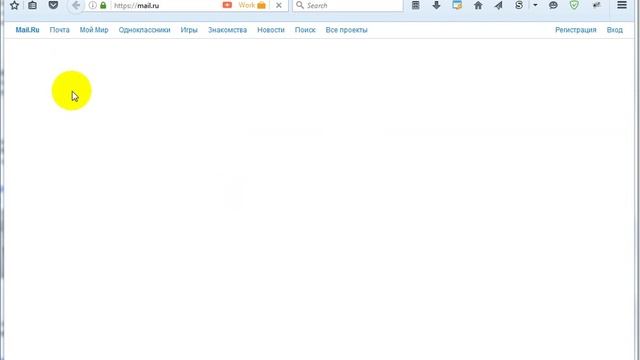
Task: Expand the dropdown arrow beside S icon
Action: (535, 5)
